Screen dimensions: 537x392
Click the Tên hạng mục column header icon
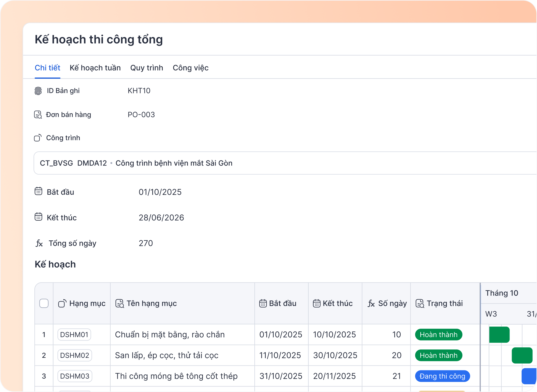[x=120, y=304]
